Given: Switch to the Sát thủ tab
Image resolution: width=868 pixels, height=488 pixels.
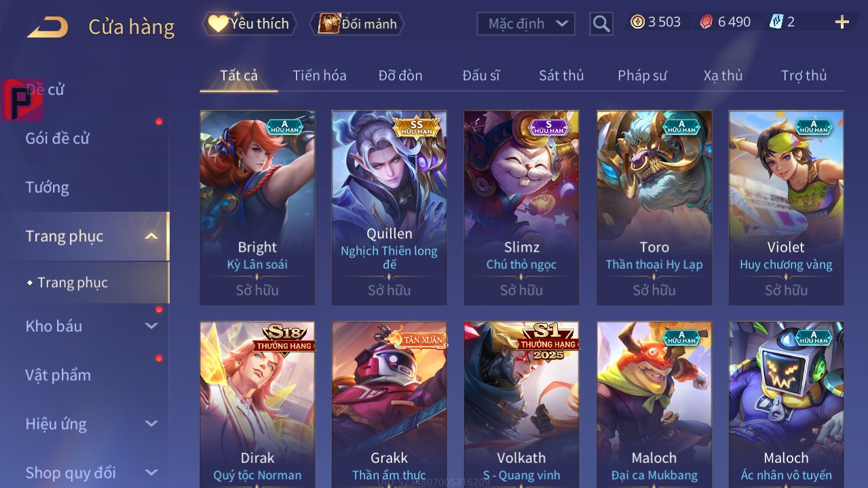Looking at the screenshot, I should coord(561,75).
